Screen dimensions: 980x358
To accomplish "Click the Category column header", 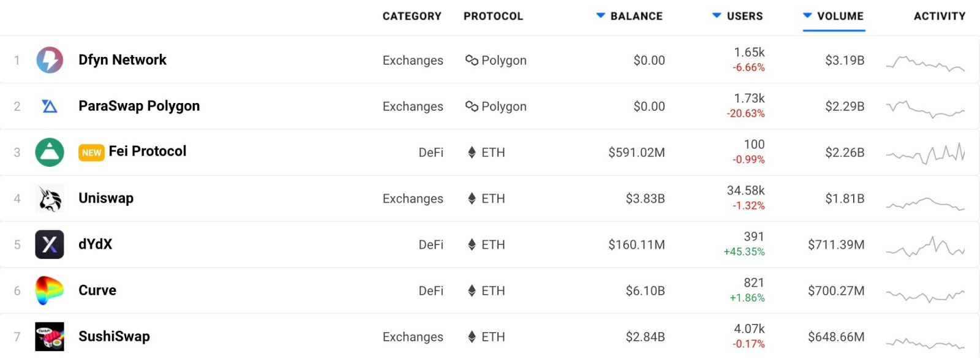I will point(412,16).
